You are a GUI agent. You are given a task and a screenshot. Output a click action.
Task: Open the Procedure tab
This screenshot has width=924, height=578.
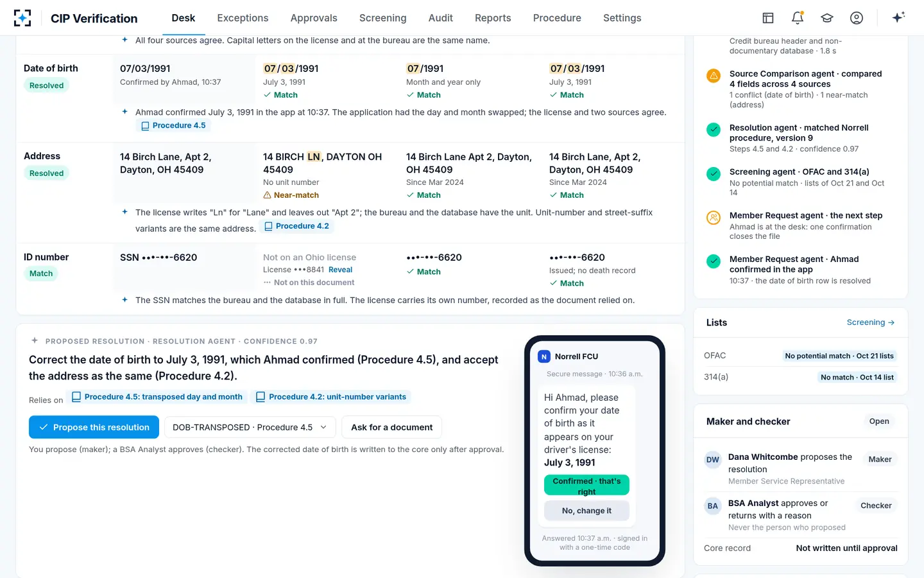557,18
